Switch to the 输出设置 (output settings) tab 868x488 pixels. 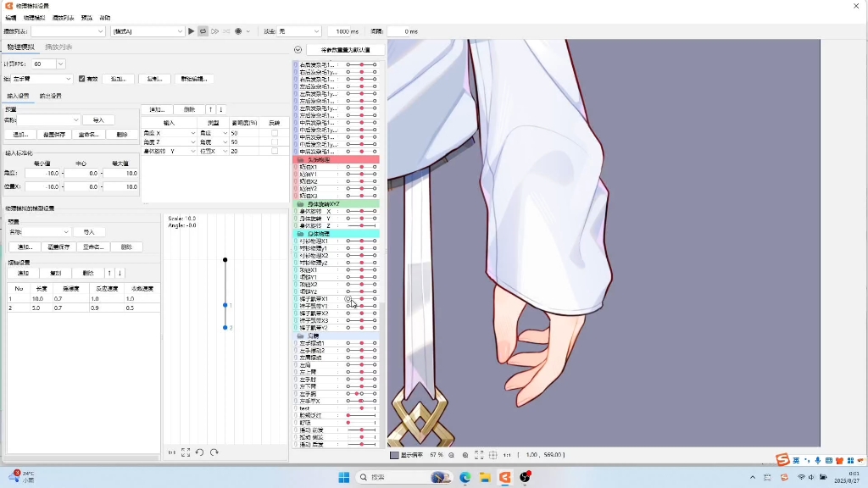click(x=50, y=96)
